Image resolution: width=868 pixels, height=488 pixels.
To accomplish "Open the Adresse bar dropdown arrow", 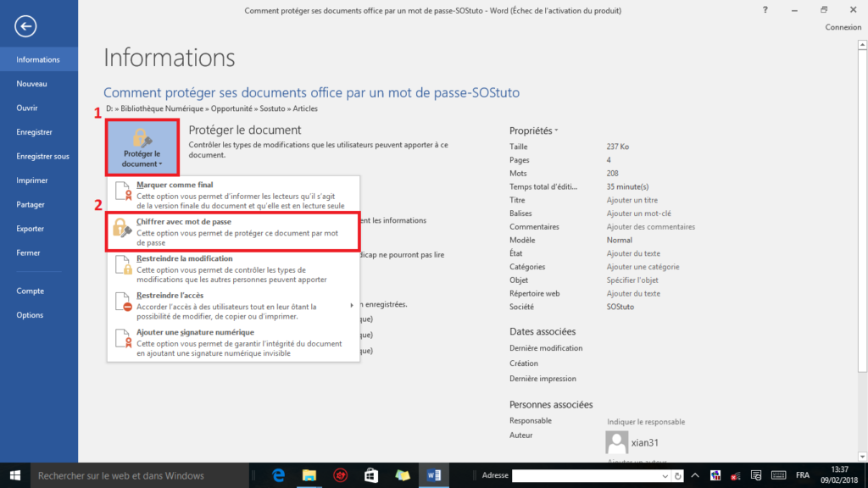I will click(665, 475).
